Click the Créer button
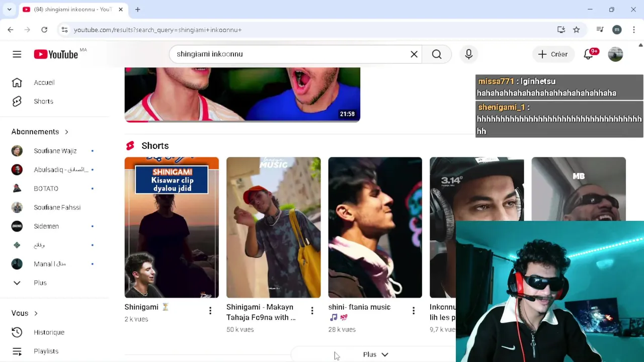Screen dimensions: 644x362 552,54
